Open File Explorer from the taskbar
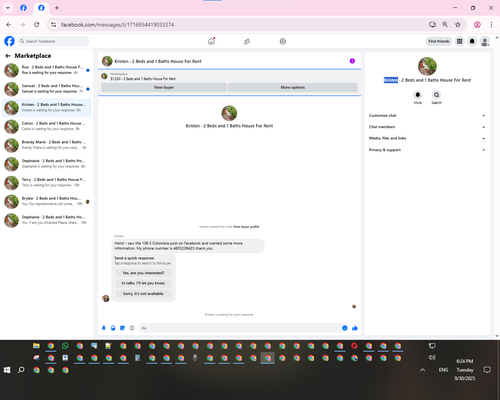The width and height of the screenshot is (500, 400). (x=36, y=346)
